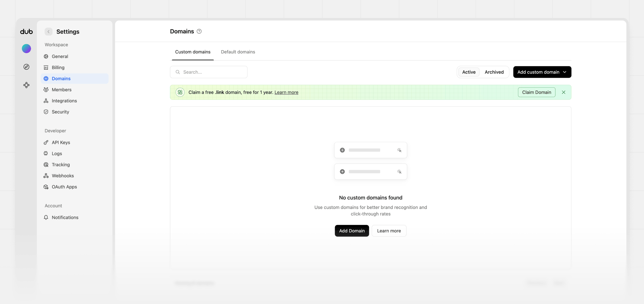644x304 pixels.
Task: Click the OAuth Apps cube icon
Action: 46,187
